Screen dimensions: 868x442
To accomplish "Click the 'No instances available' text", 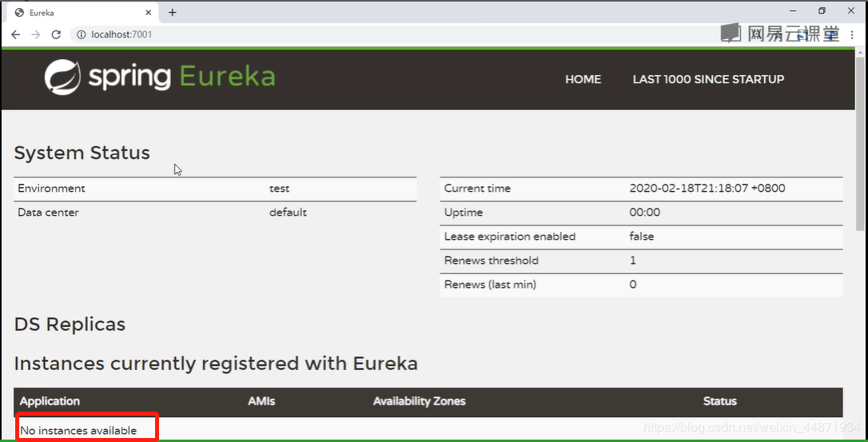I will point(78,430).
